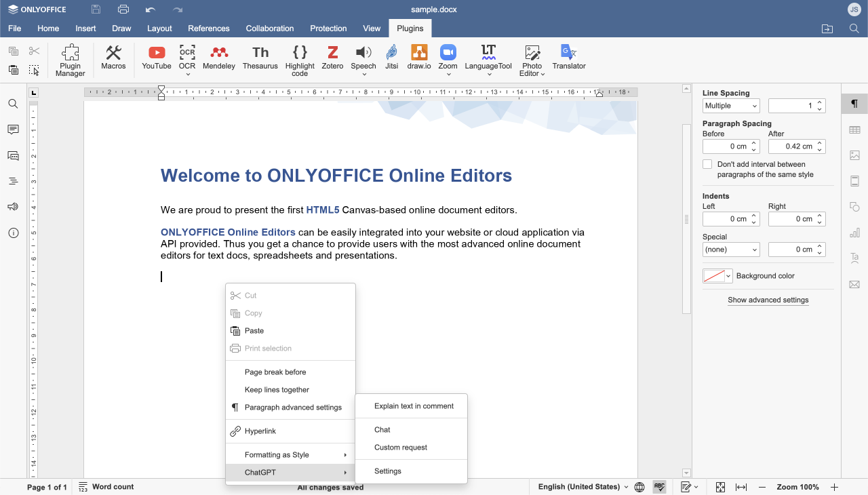The height and width of the screenshot is (495, 868).
Task: Choose Custom request in ChatGPT submenu
Action: pos(412,448)
